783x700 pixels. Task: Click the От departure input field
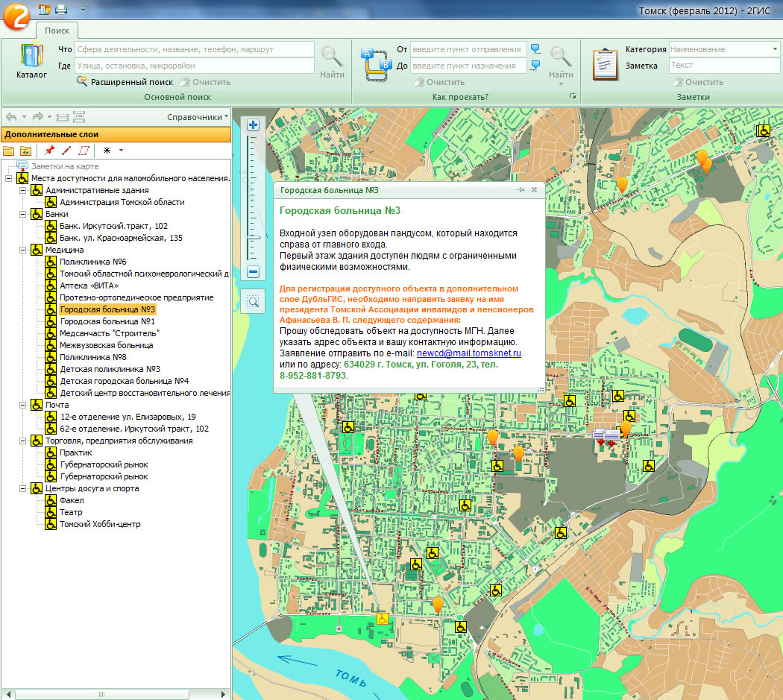tap(468, 49)
